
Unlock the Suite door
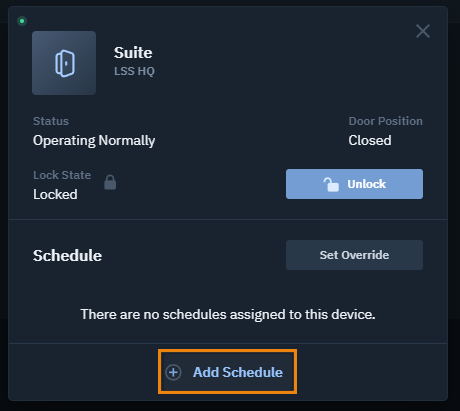click(354, 184)
